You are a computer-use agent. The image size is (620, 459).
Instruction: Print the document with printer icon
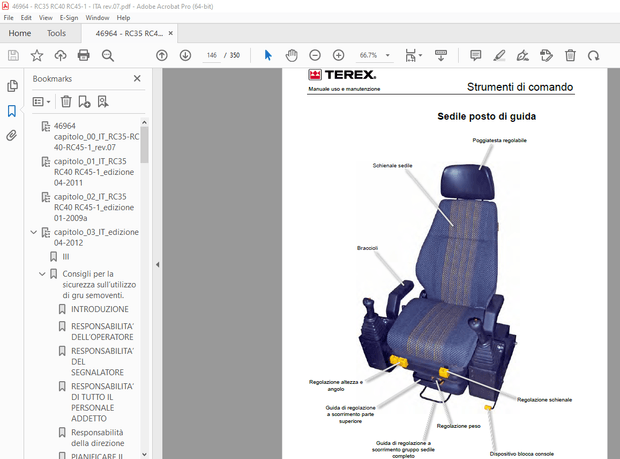[83, 55]
